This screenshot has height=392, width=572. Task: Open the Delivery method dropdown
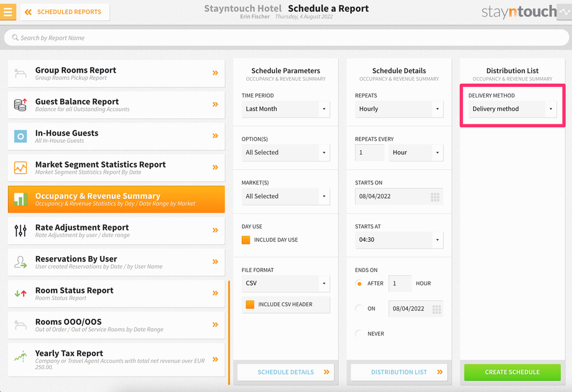click(512, 109)
